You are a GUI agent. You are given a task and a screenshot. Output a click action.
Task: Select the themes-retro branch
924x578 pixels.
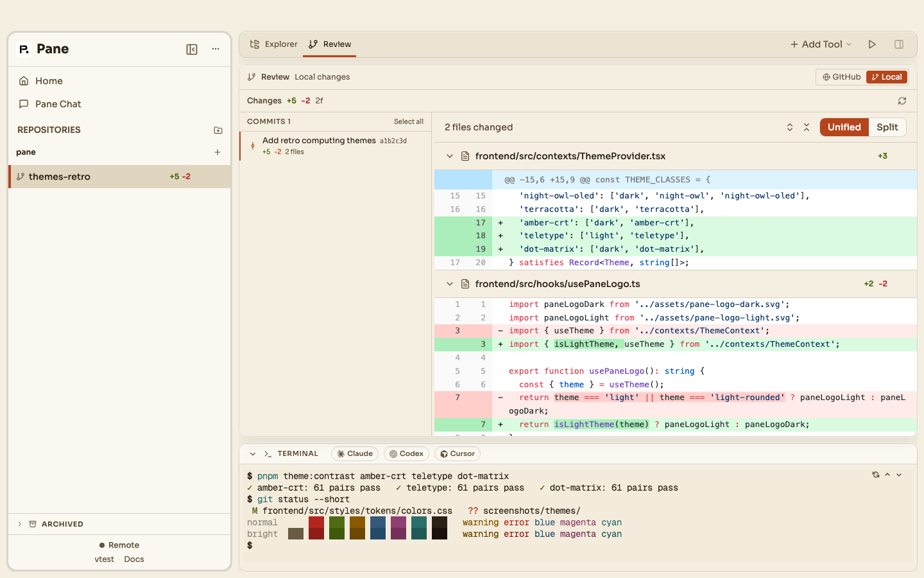(119, 177)
